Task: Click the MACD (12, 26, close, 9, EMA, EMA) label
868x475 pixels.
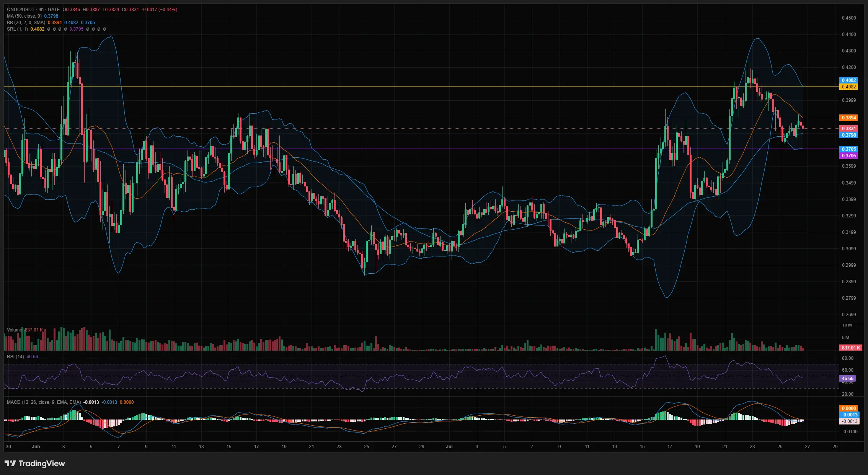Action: point(44,402)
